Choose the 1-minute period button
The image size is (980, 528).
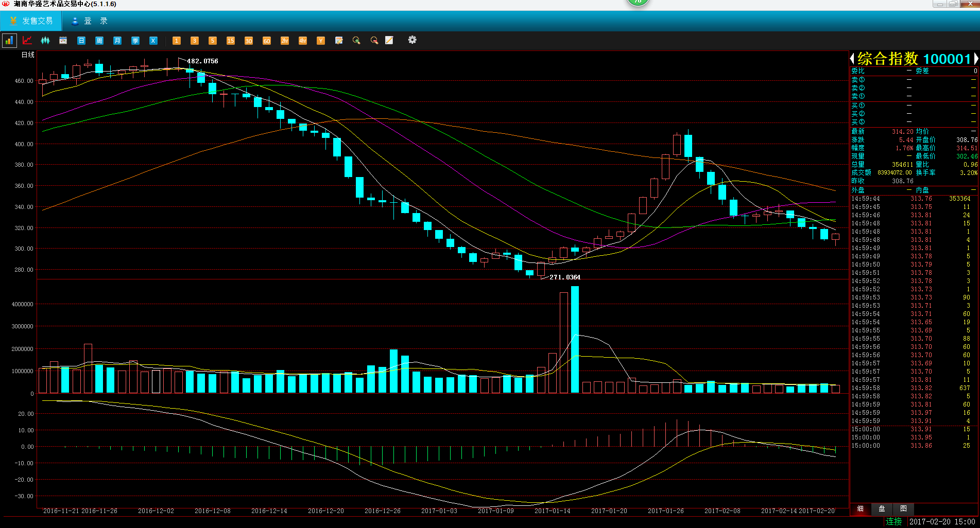click(x=177, y=40)
